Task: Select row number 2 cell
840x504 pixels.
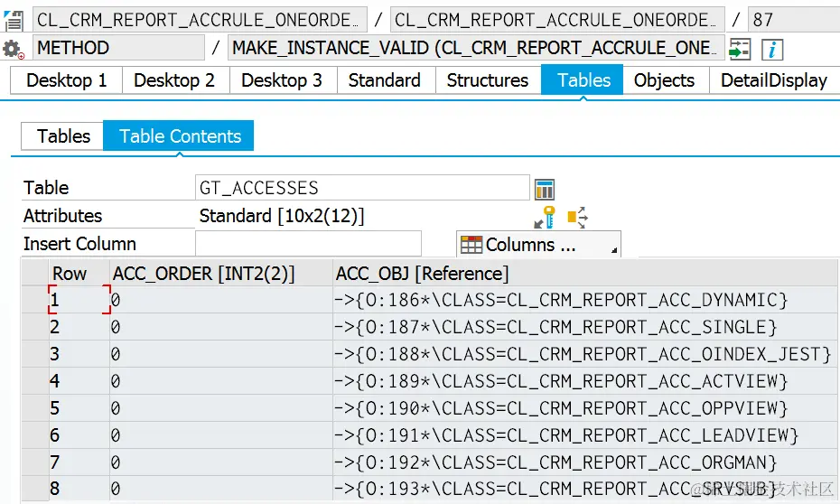Action: point(79,327)
